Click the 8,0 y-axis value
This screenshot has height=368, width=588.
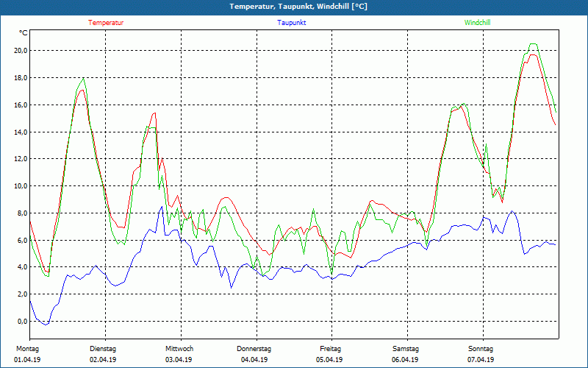click(x=22, y=213)
